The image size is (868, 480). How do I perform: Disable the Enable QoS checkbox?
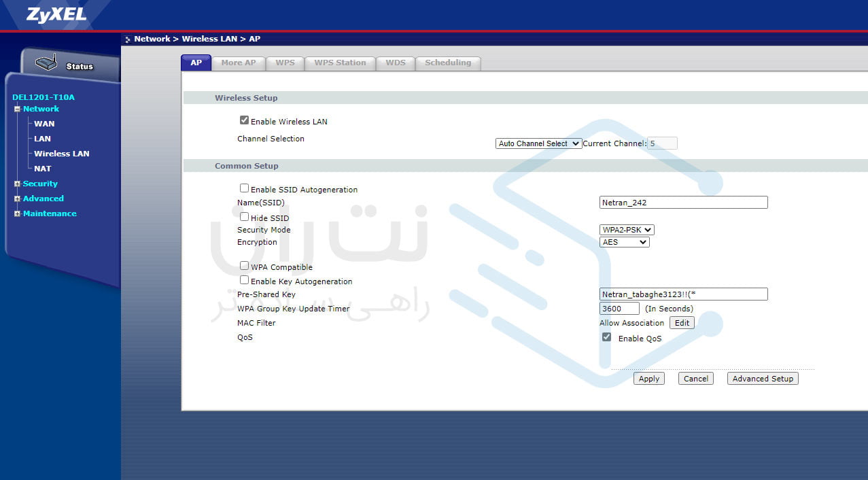[x=606, y=337]
